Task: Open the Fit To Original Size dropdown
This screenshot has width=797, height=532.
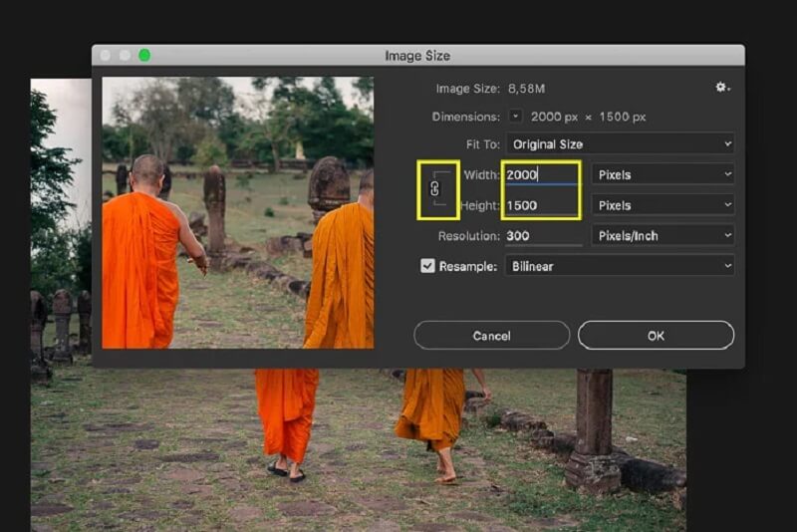Action: pos(620,144)
